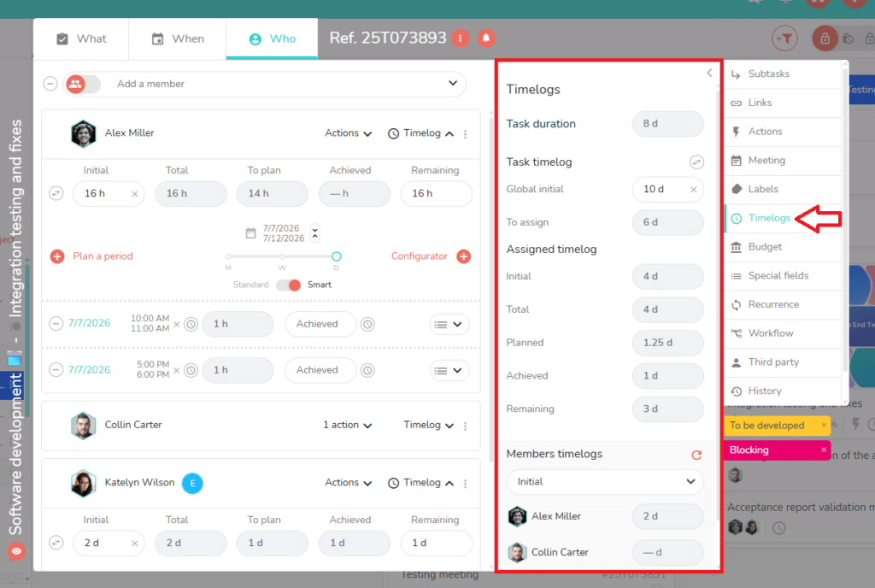Switch to the What tab

point(81,38)
